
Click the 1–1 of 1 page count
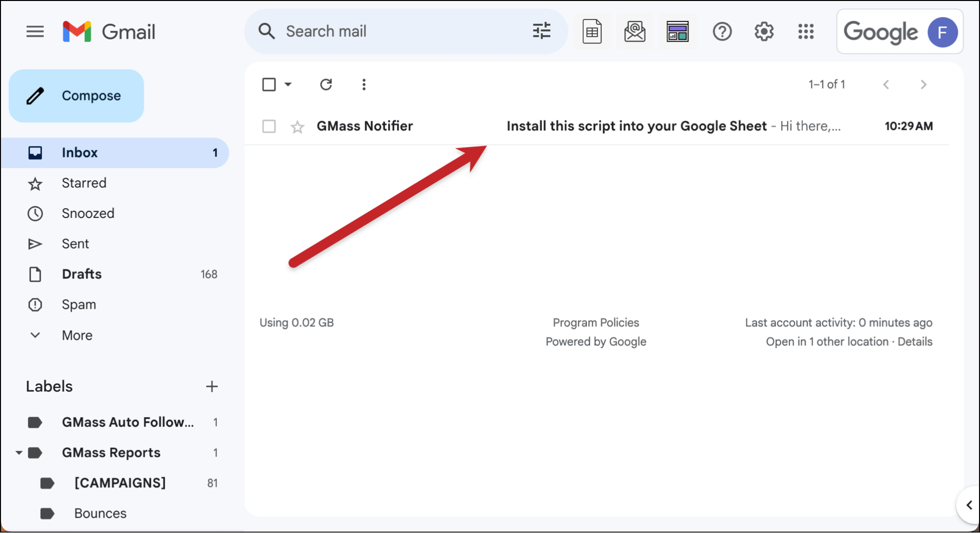[827, 84]
